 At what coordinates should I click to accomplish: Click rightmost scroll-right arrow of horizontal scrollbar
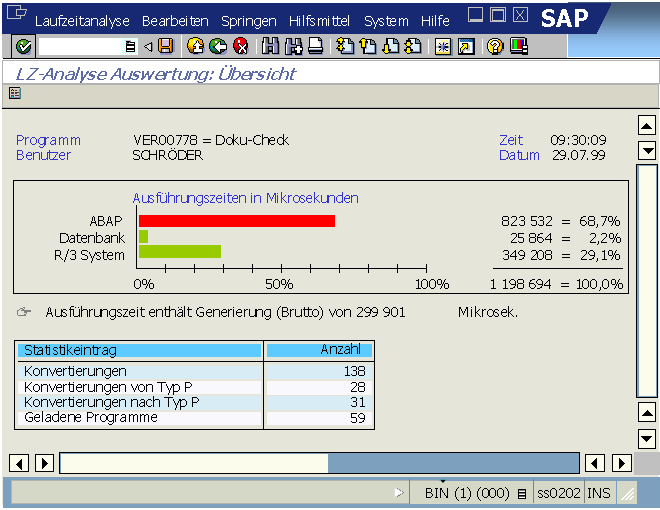(622, 463)
